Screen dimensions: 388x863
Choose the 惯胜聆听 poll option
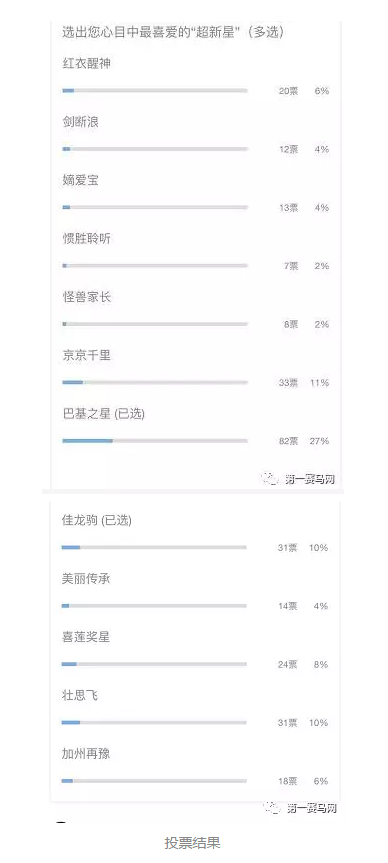[x=195, y=252]
